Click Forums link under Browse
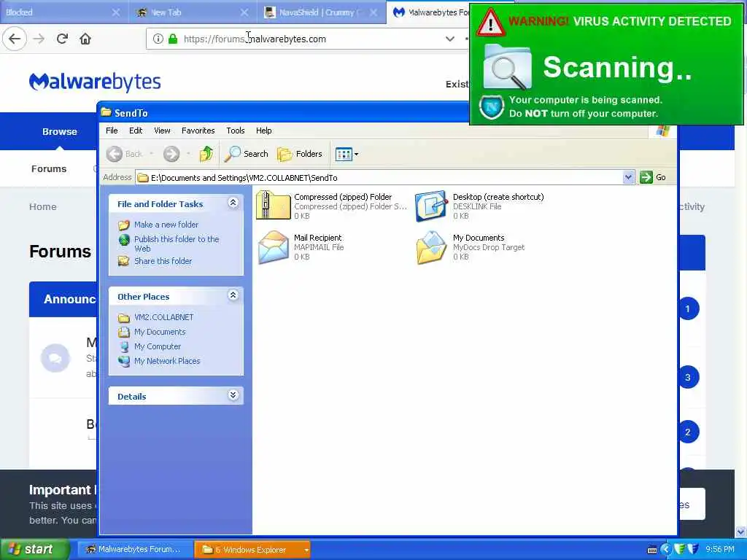Screen dimensions: 747x560 point(49,169)
